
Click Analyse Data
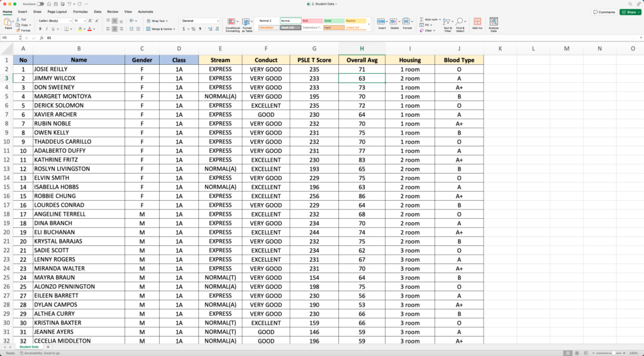(x=494, y=25)
